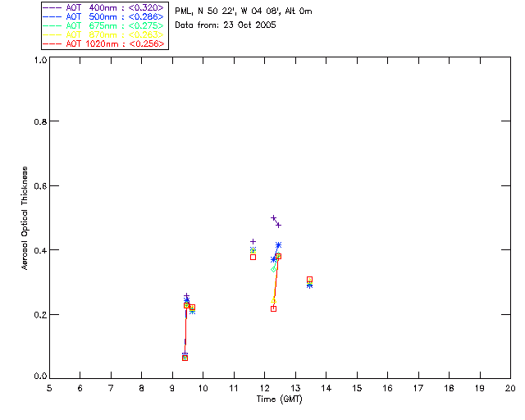Click the blue dashed line sample in the legend
Viewport: 525px width, 420px height.
(x=52, y=16)
